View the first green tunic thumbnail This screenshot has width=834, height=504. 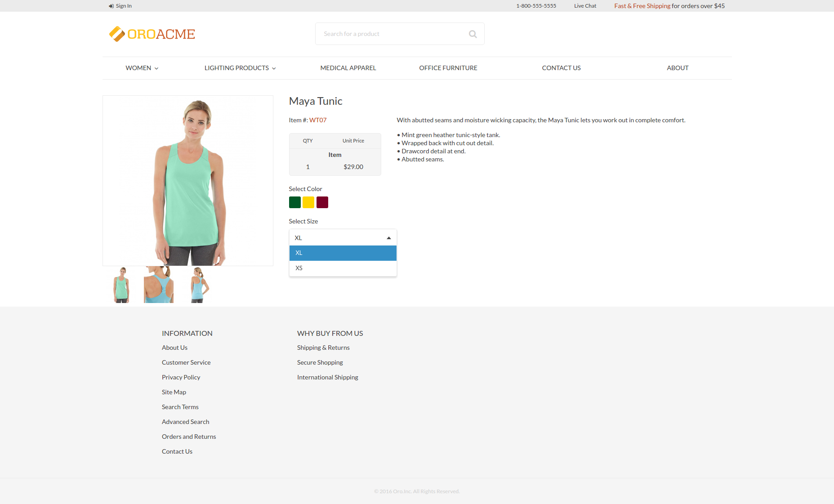point(121,285)
